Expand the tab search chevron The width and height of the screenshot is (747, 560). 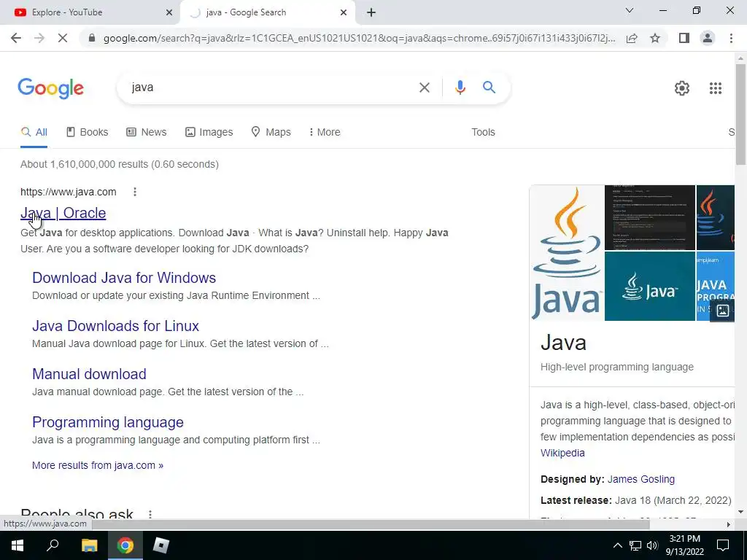630,10
